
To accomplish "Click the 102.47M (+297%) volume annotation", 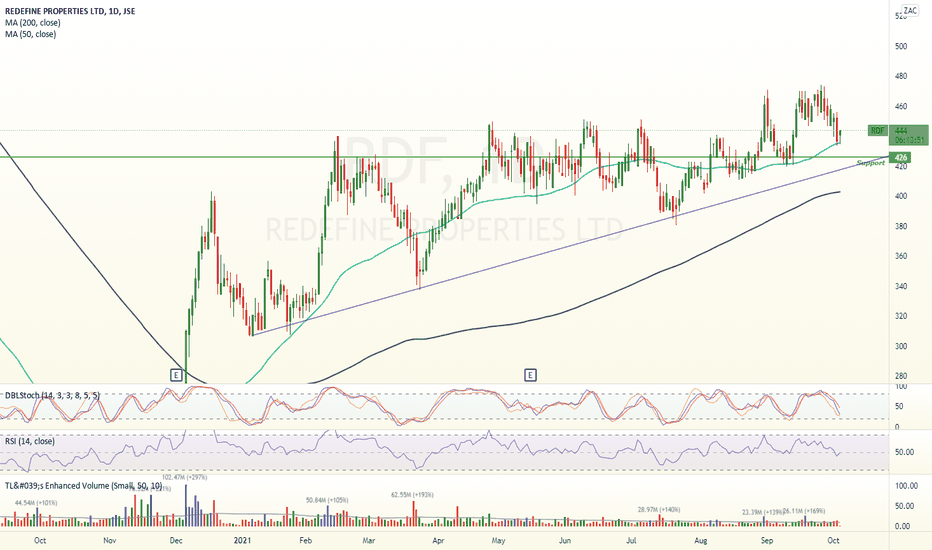I will [x=184, y=477].
